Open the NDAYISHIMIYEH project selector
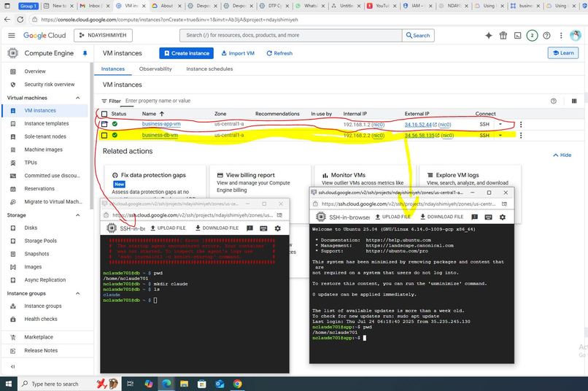The height and width of the screenshot is (391, 588). tap(103, 35)
